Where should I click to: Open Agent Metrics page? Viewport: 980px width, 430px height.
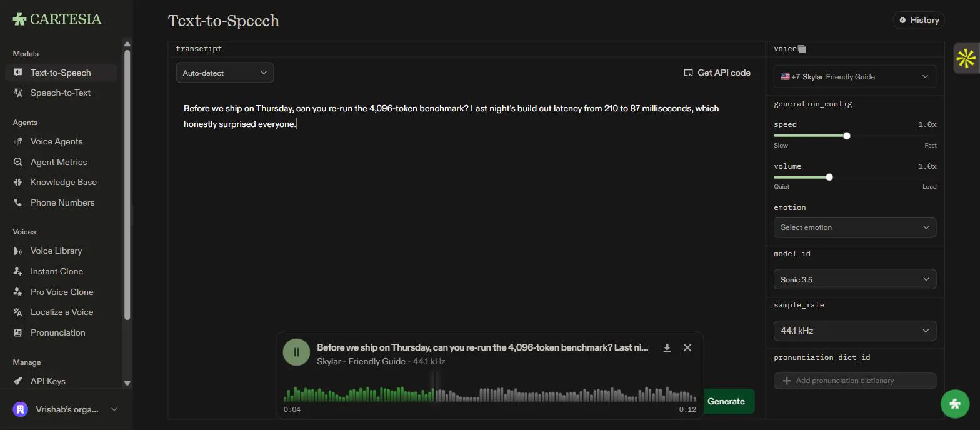point(59,162)
